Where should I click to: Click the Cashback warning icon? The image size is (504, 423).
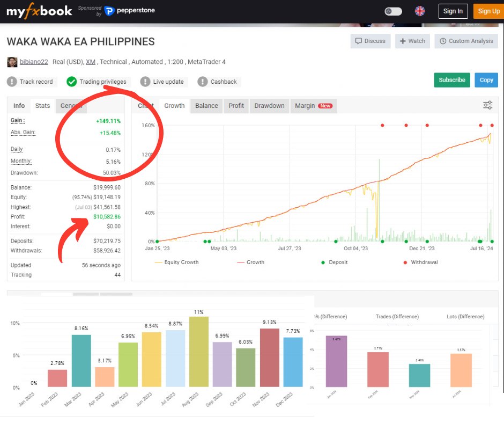click(x=203, y=82)
